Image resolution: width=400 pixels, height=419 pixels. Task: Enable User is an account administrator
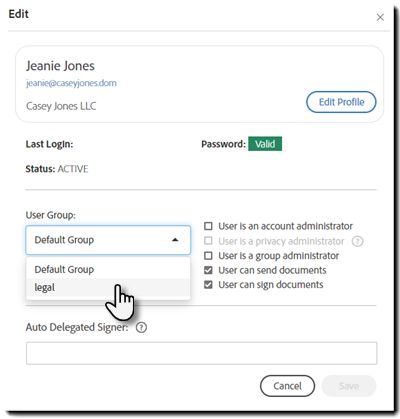tap(208, 226)
